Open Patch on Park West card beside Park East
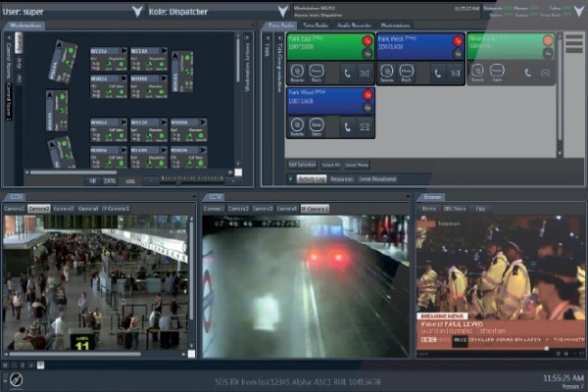Viewport: 588px width, 392px height. point(406,73)
